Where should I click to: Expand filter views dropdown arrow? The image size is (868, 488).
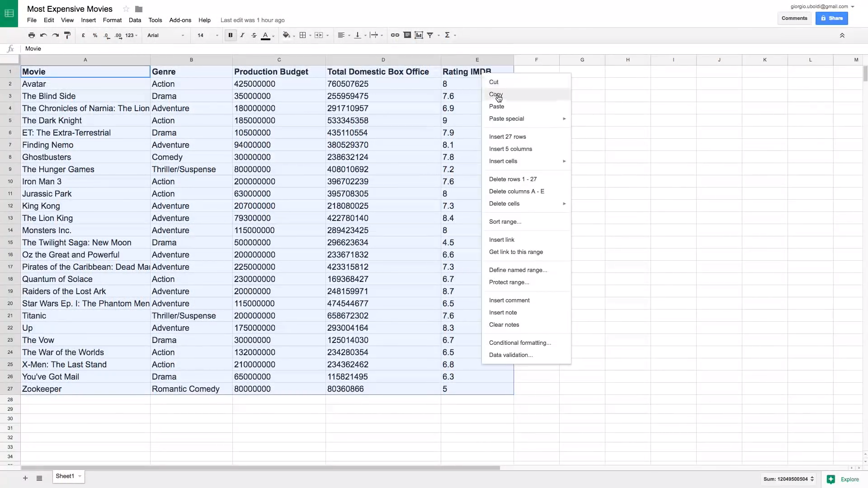coord(439,36)
